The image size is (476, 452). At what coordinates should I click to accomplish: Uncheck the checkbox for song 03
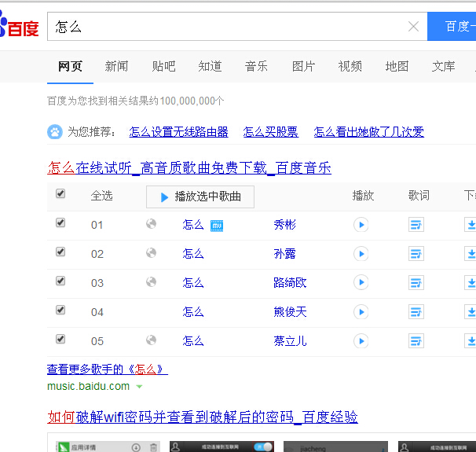(60, 281)
